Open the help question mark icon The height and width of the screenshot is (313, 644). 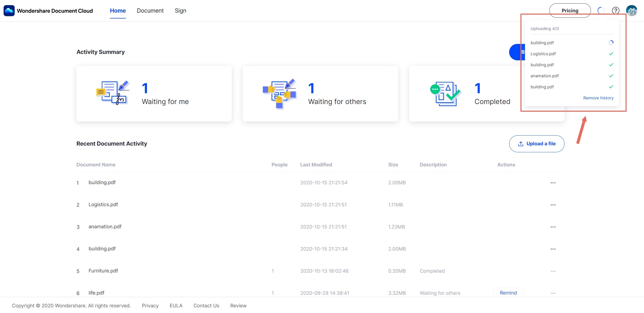point(616,11)
